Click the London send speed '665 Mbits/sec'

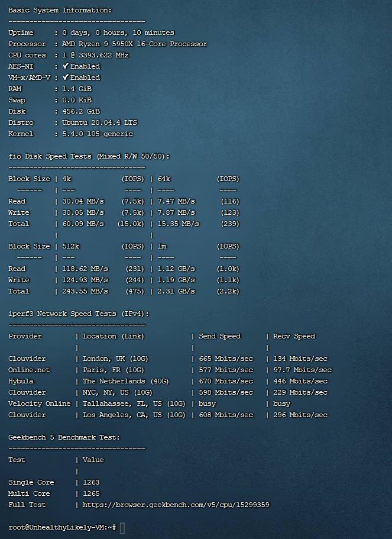(226, 359)
